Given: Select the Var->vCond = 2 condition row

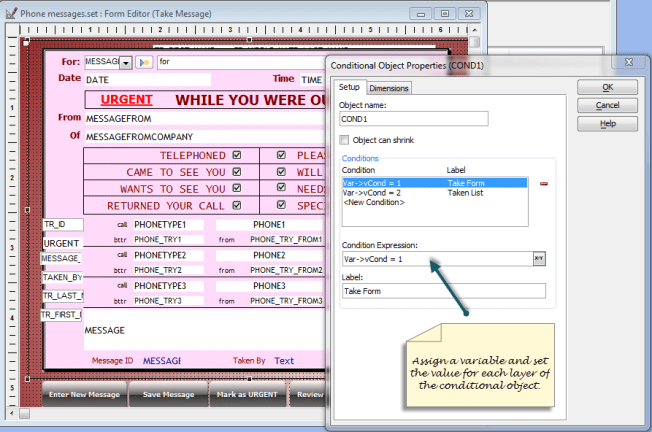Looking at the screenshot, I should 372,193.
